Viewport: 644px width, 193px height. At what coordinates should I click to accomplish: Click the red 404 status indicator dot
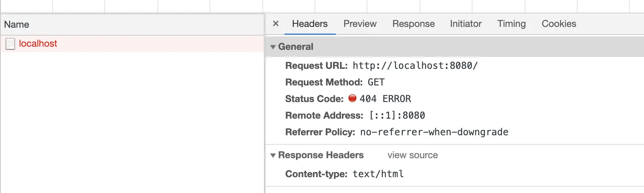352,98
